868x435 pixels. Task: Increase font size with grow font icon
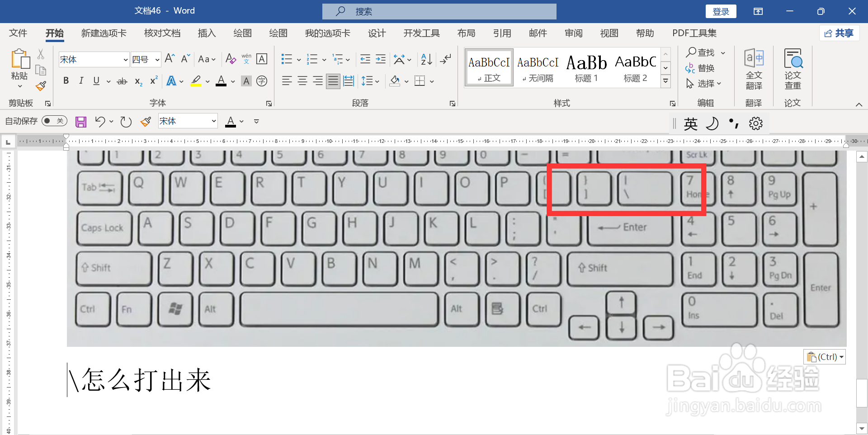click(x=170, y=59)
